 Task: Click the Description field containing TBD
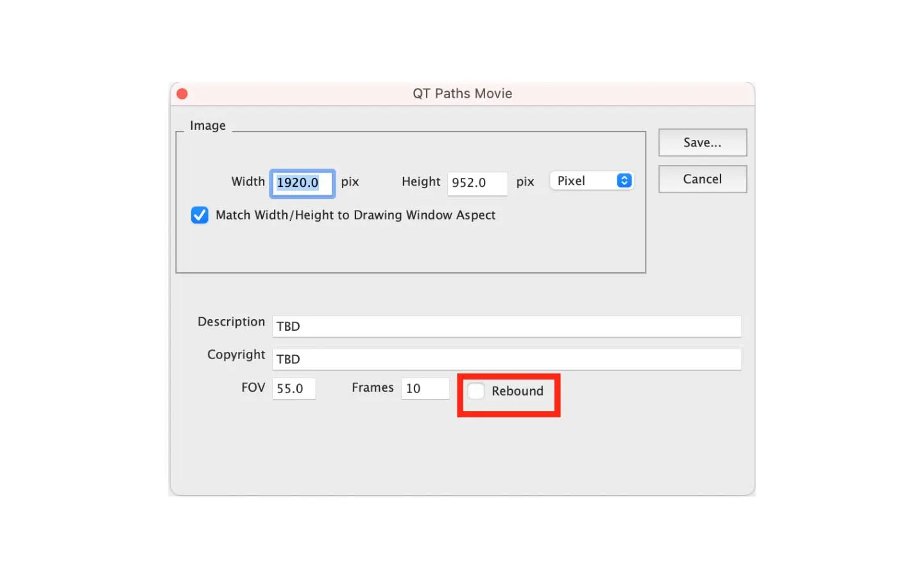(507, 326)
